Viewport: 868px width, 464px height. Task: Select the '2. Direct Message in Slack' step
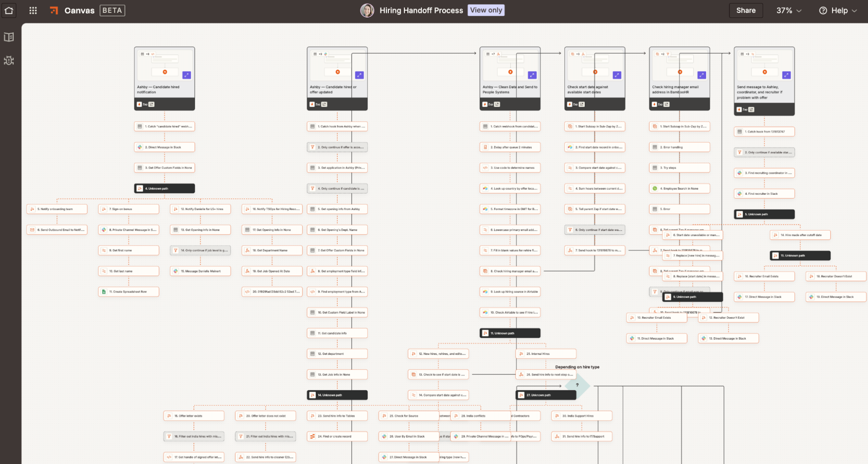pyautogui.click(x=165, y=147)
